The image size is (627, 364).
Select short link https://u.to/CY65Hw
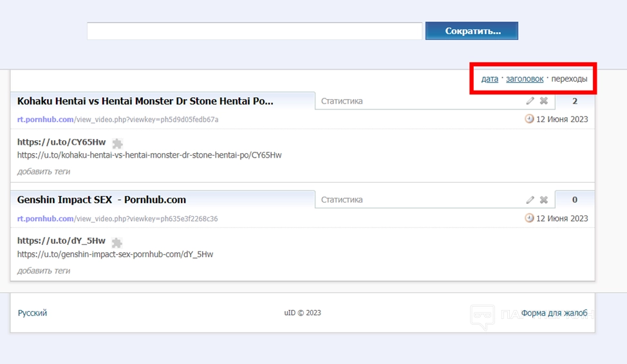pos(61,142)
